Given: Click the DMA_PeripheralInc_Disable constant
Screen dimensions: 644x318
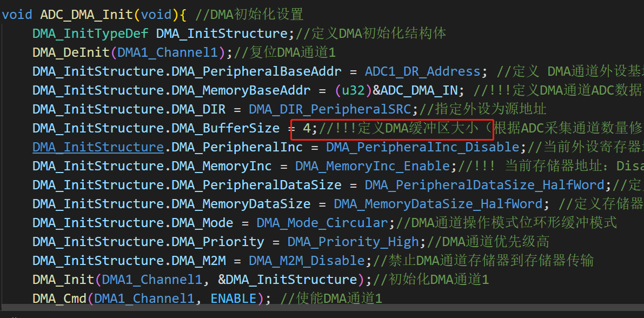Looking at the screenshot, I should [423, 147].
